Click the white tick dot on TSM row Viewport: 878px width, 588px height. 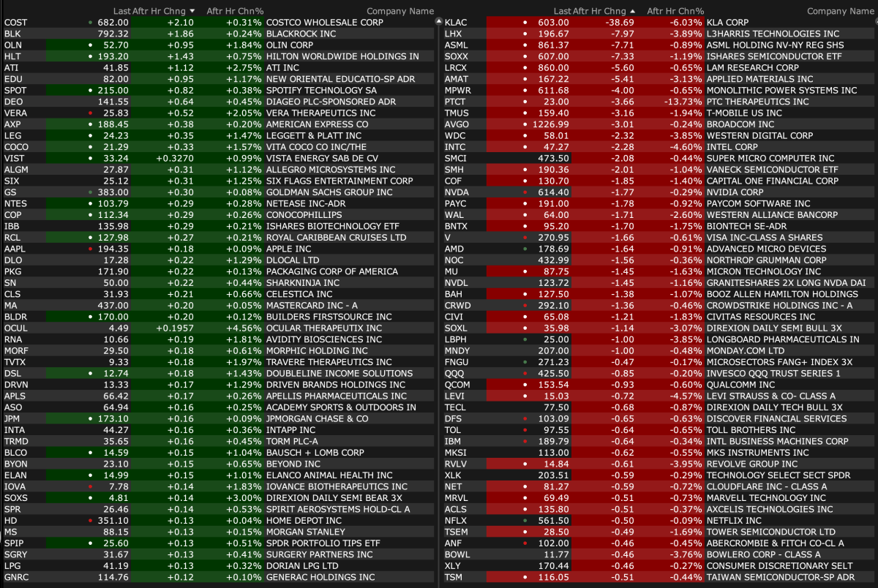pos(525,577)
